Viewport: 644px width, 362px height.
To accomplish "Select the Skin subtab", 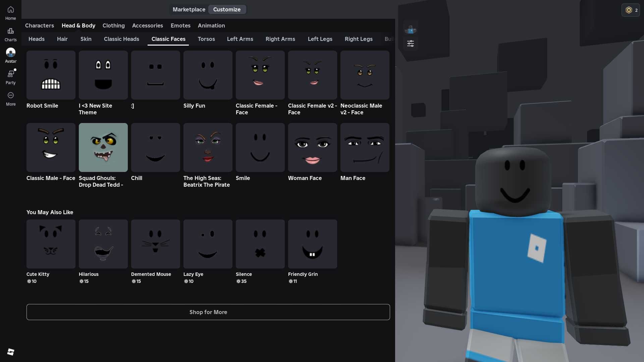I will 86,39.
